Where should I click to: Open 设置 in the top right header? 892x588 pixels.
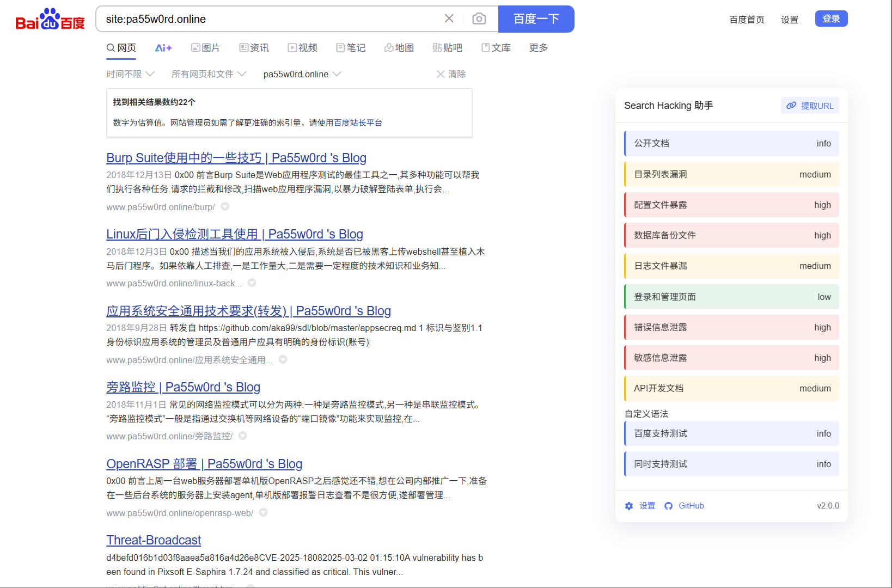(x=790, y=20)
